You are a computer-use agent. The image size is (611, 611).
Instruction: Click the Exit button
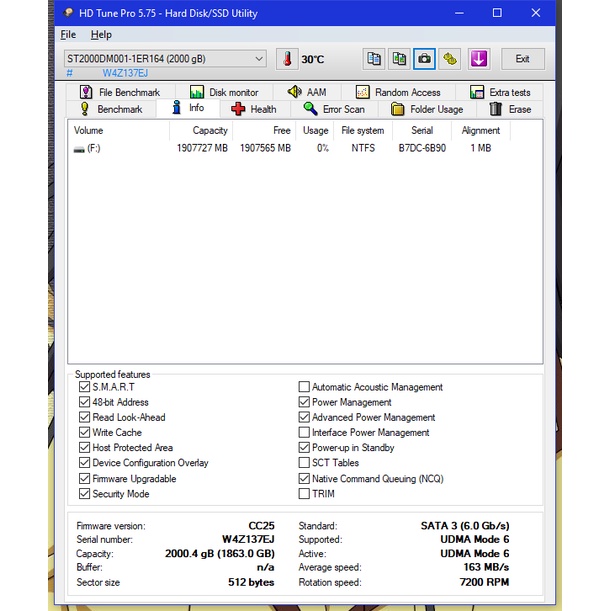click(x=522, y=59)
